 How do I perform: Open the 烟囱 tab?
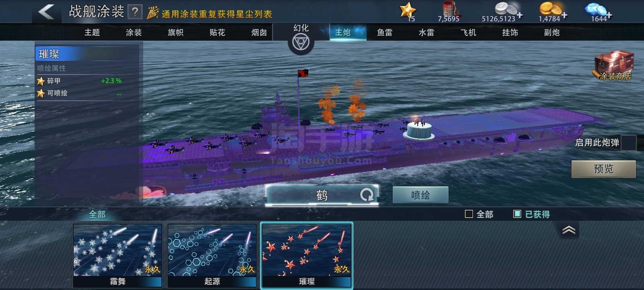(259, 33)
